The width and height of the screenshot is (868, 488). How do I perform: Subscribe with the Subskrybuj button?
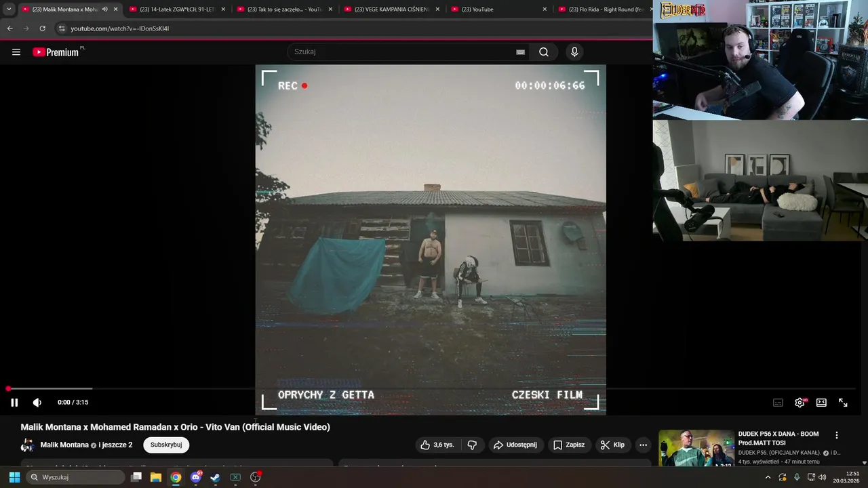point(166,445)
